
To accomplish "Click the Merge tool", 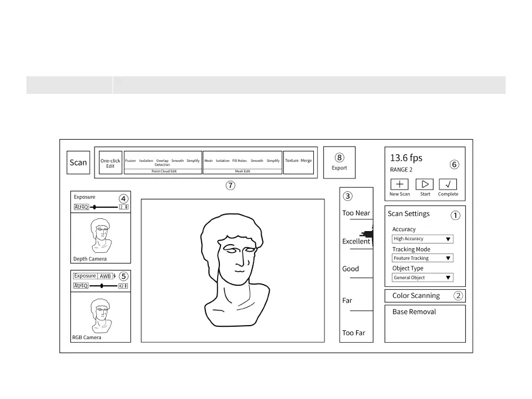I will 306,161.
